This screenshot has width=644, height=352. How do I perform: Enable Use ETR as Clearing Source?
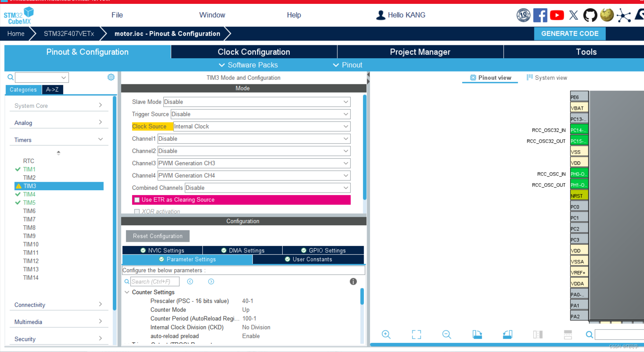click(x=137, y=200)
